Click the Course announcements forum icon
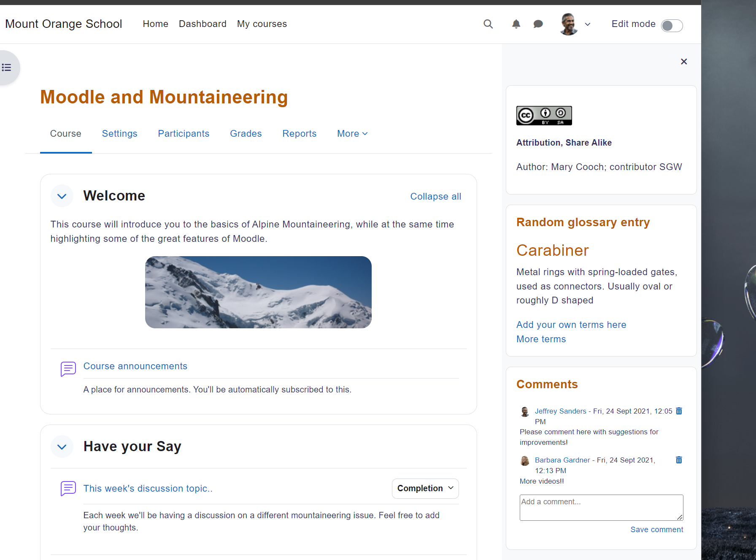Screen dimensions: 756x560 point(68,369)
